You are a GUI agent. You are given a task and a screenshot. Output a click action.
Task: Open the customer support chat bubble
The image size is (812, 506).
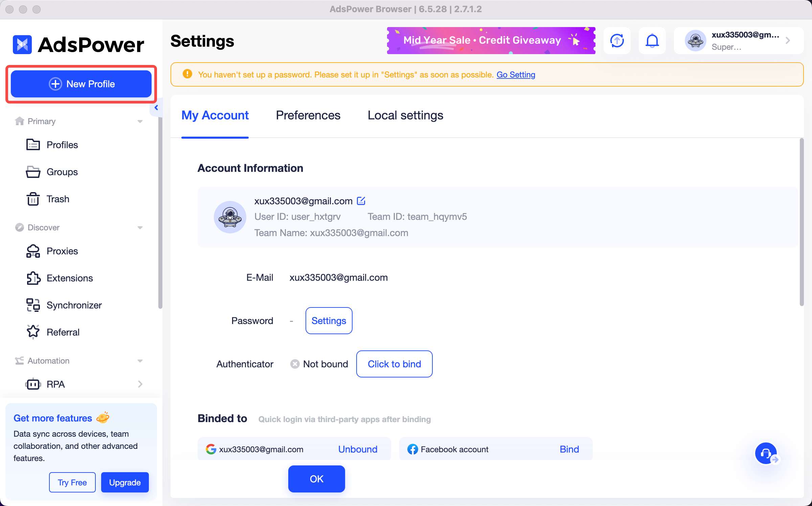click(x=766, y=453)
